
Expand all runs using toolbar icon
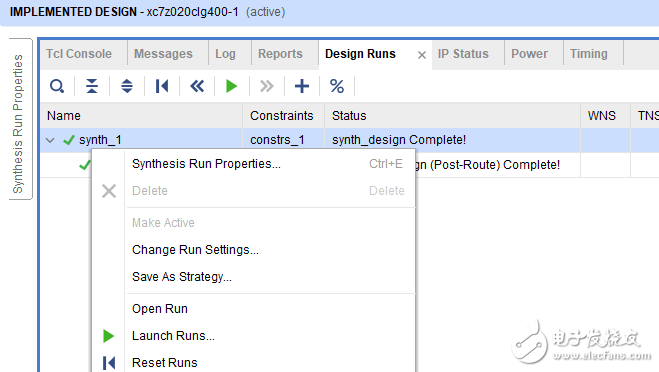127,86
